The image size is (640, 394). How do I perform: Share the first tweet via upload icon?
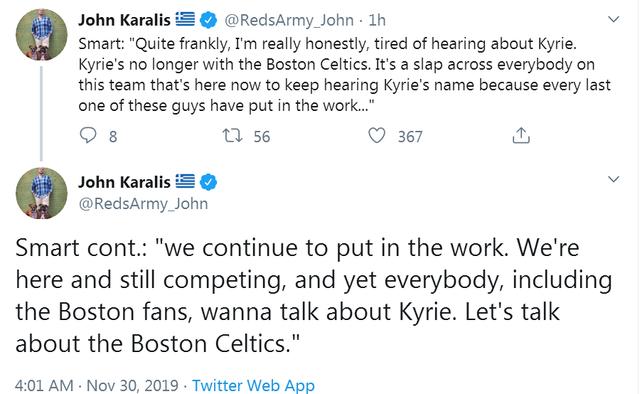pyautogui.click(x=521, y=135)
